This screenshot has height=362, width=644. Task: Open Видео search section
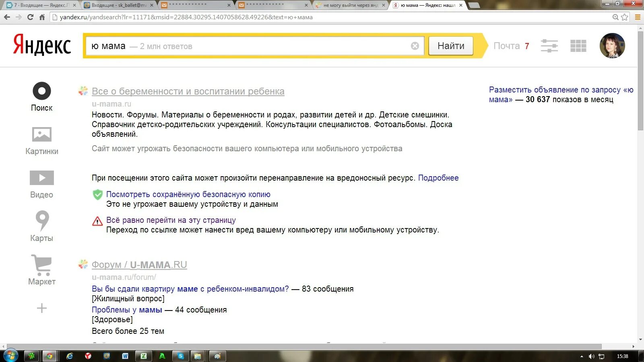(x=42, y=184)
